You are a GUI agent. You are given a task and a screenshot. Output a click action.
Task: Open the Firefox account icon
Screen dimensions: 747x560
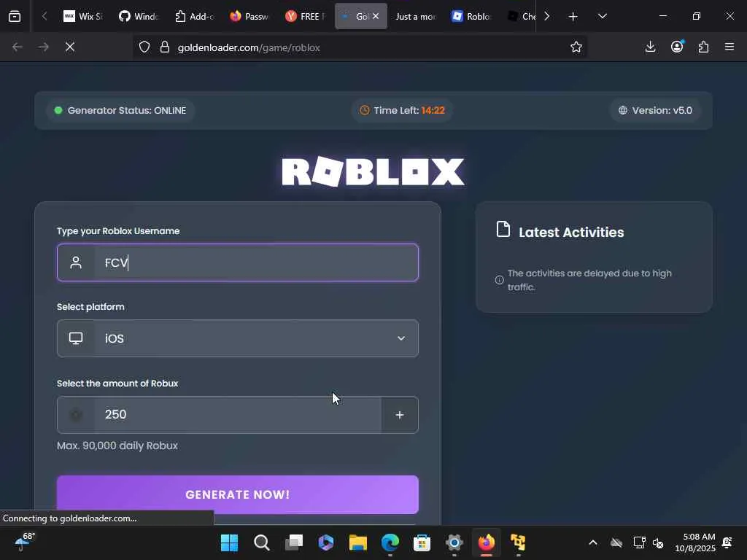pos(677,47)
